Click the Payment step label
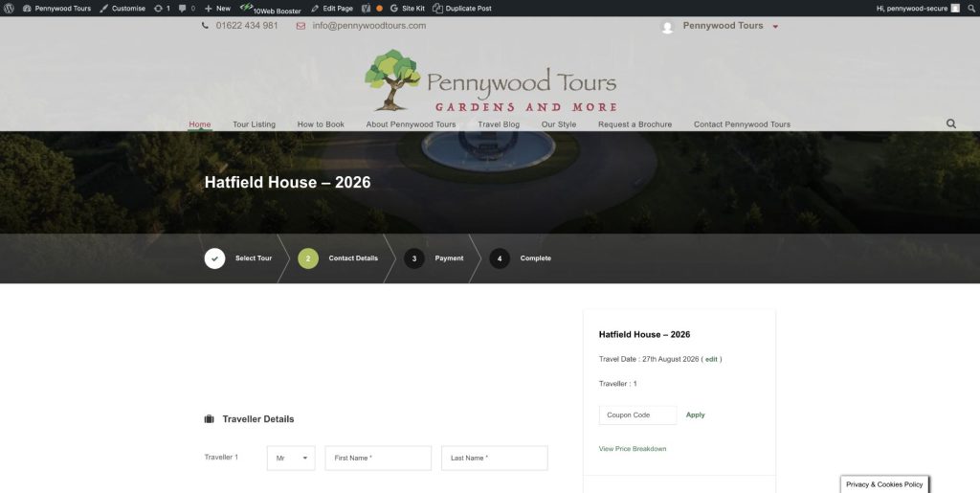980x493 pixels. (x=450, y=258)
